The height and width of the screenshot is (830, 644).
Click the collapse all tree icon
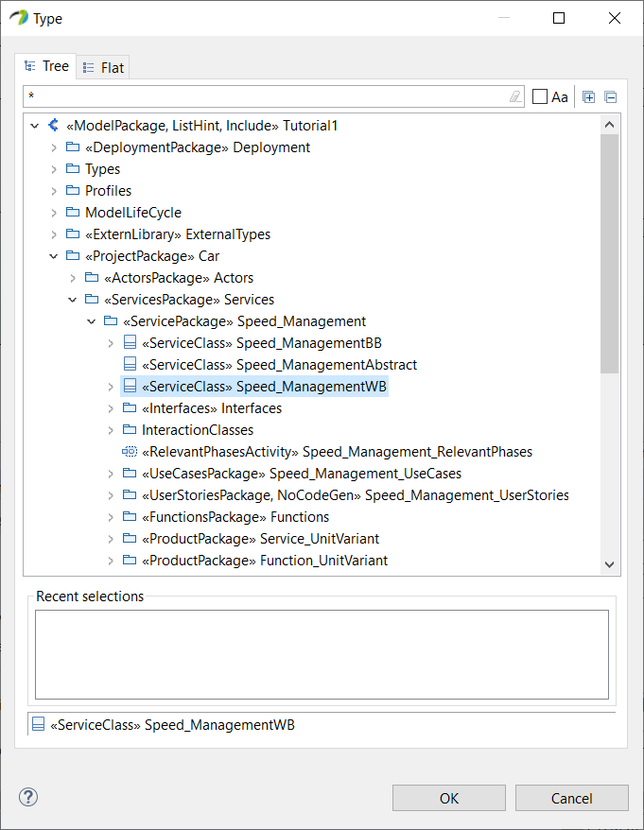[x=611, y=96]
